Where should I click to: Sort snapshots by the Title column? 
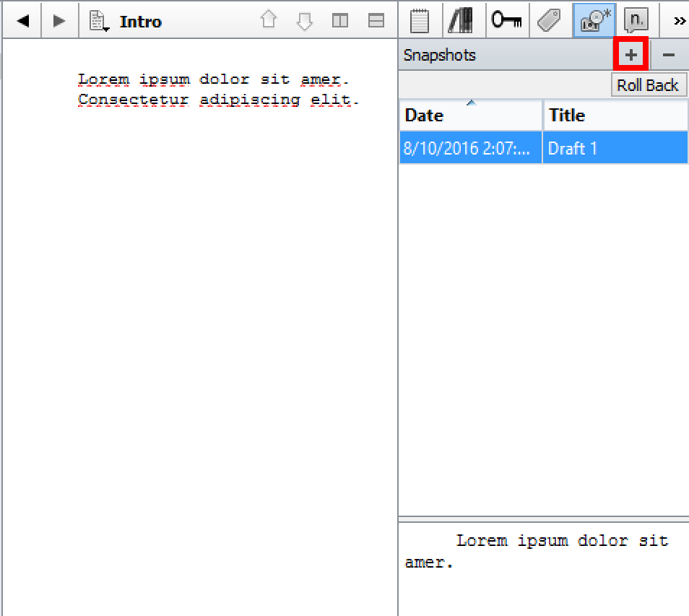(x=615, y=116)
